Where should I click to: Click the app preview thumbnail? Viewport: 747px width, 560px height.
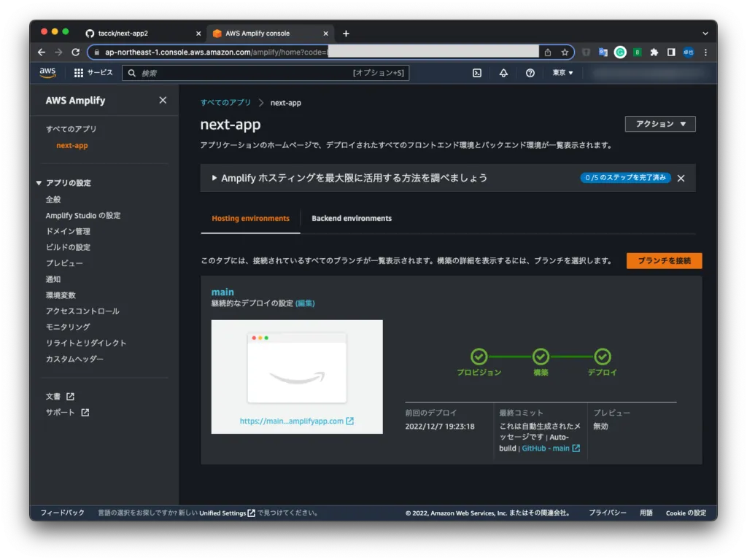tap(297, 368)
